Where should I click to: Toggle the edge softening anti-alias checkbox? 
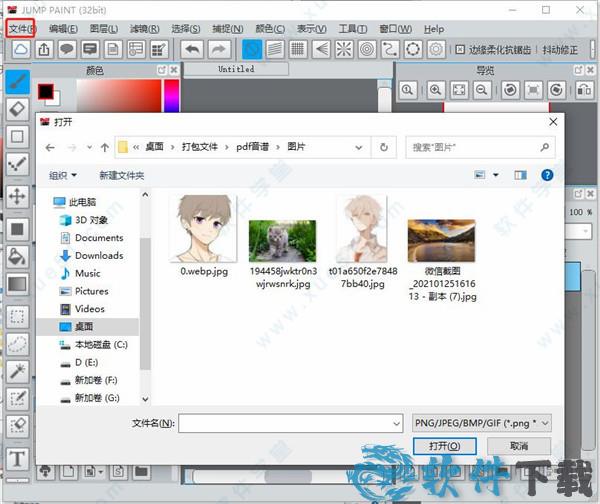tap(459, 49)
